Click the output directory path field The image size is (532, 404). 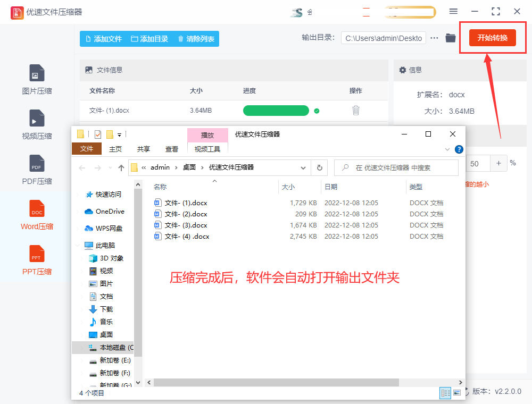point(384,38)
